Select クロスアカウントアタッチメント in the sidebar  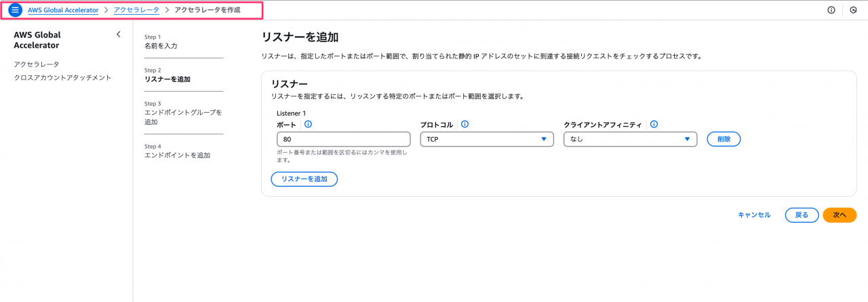click(62, 77)
